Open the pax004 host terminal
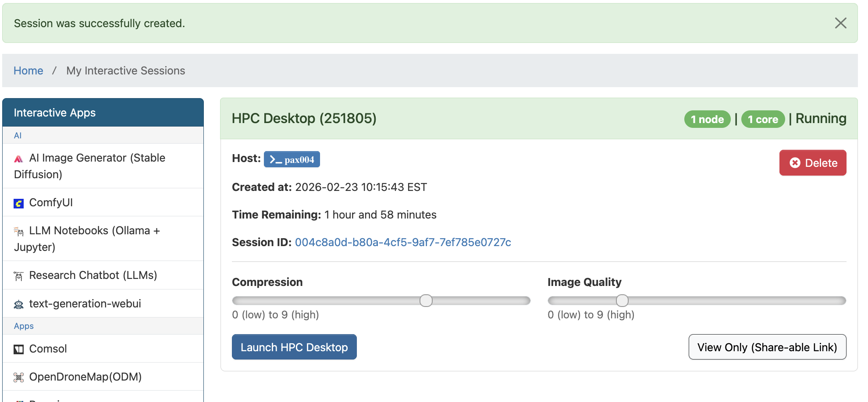The height and width of the screenshot is (402, 868). tap(292, 159)
